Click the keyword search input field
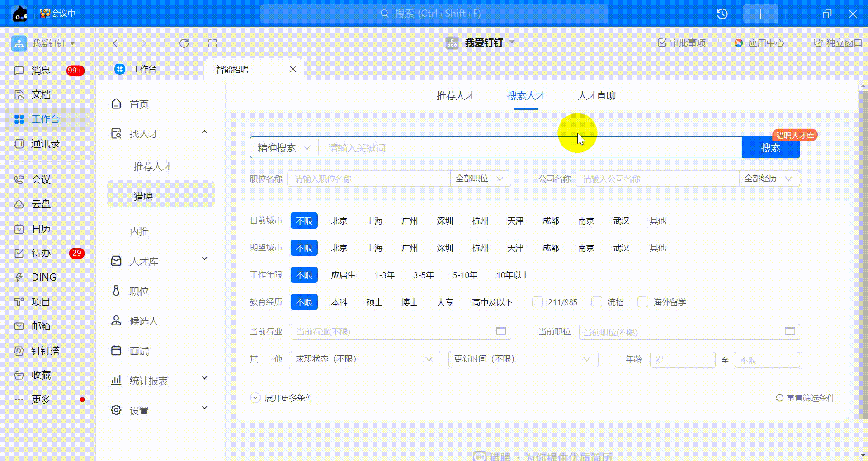Screen dimensions: 868x461 [x=529, y=148]
